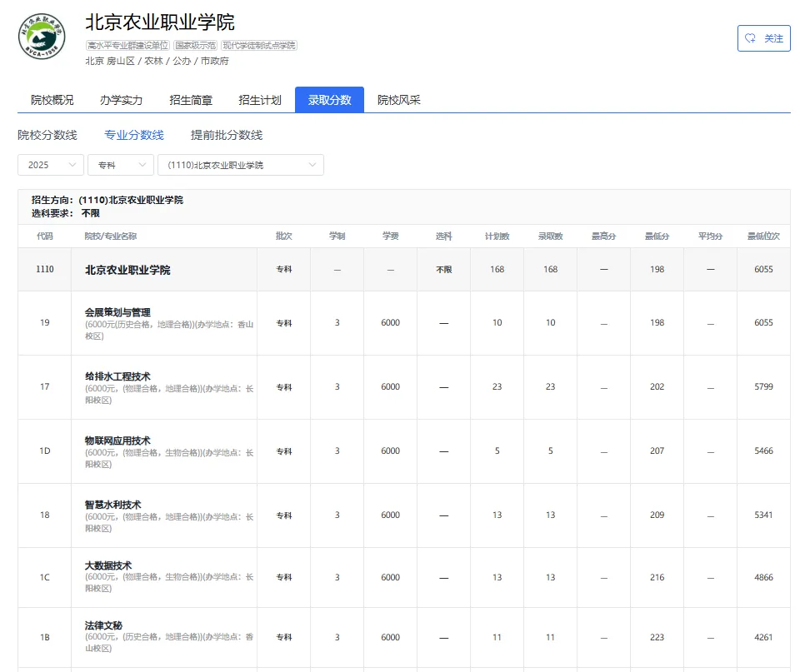
Task: Click the 北京农业职业学院 page title
Action: [x=160, y=22]
